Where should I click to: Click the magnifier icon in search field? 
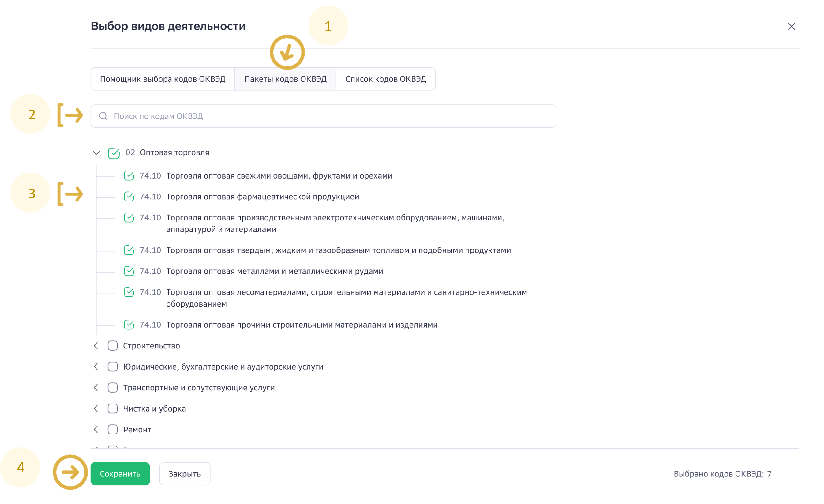click(103, 116)
